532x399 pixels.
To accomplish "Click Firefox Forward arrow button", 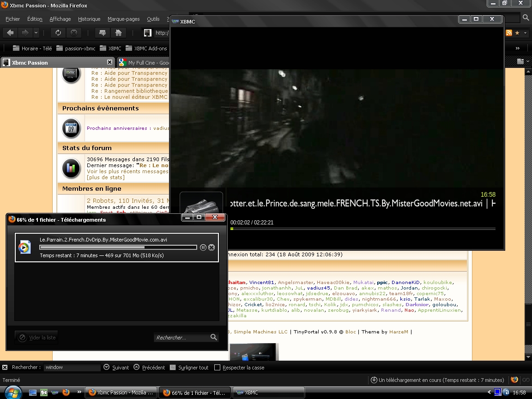I will click(x=25, y=33).
